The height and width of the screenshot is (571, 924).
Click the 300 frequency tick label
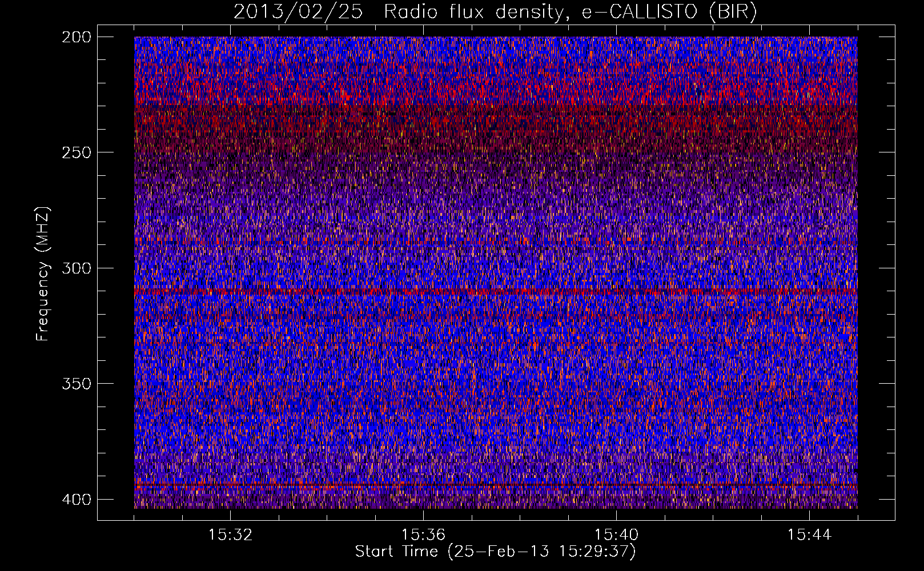click(x=76, y=268)
